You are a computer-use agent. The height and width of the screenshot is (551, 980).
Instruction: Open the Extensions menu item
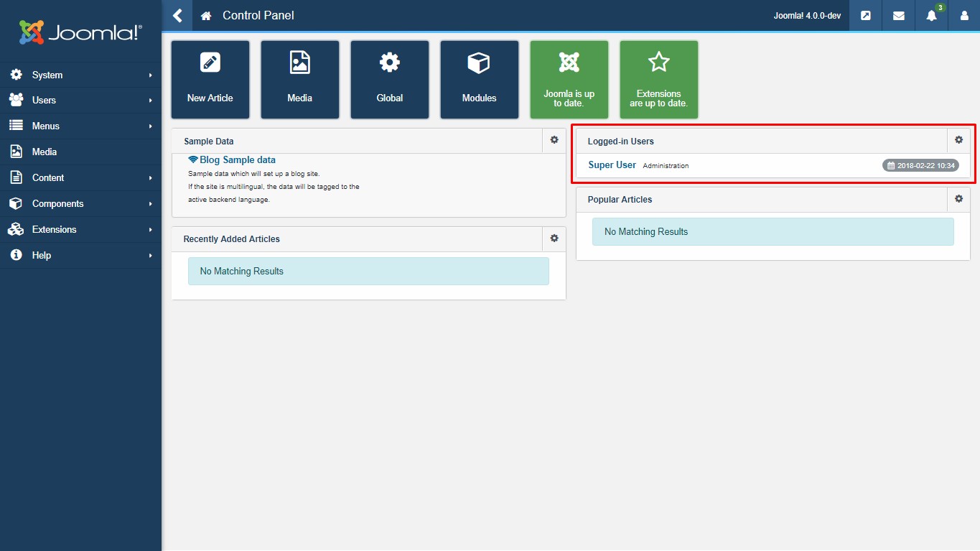80,230
